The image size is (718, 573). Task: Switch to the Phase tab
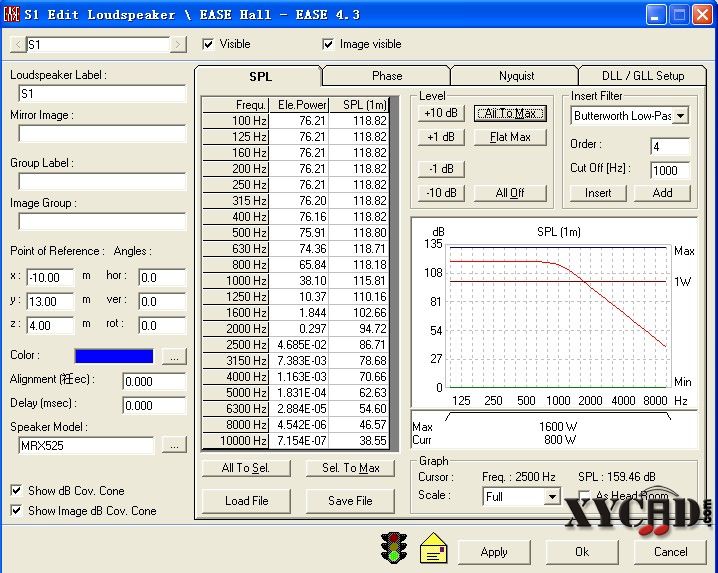(x=387, y=76)
